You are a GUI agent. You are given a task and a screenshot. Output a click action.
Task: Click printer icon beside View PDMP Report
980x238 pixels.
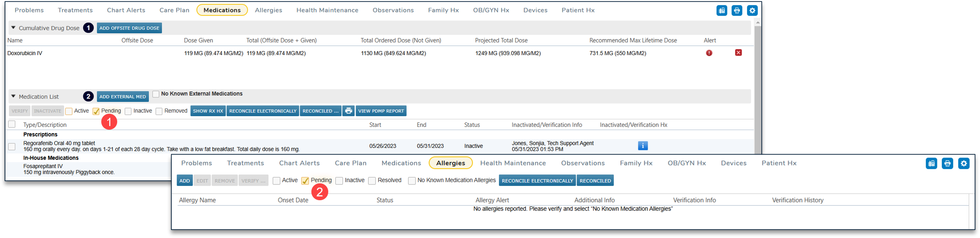click(x=348, y=111)
